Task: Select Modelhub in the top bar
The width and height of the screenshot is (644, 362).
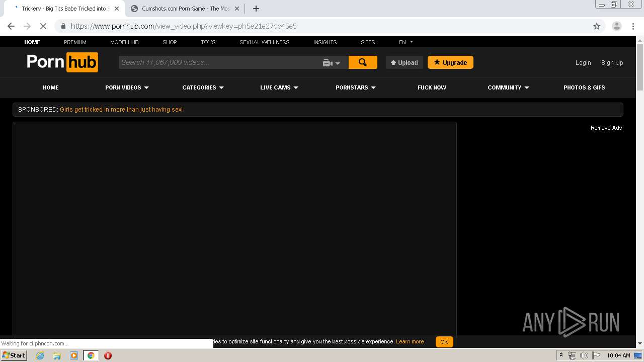Action: click(x=124, y=42)
